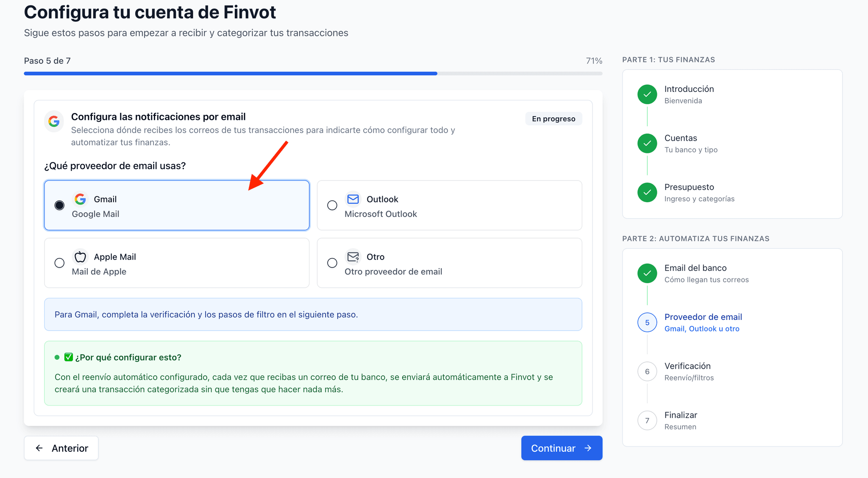868x478 pixels.
Task: Click the Microsoft Outlook subtitle text
Action: [381, 214]
